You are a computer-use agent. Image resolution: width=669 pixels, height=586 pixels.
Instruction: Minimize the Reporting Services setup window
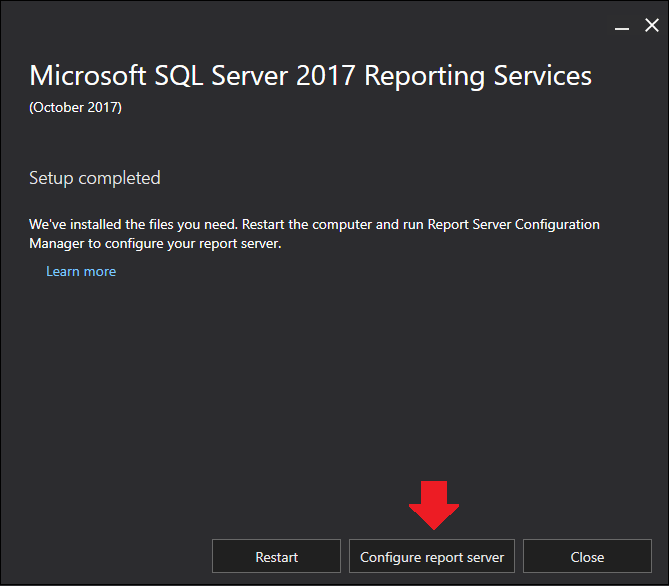622,28
